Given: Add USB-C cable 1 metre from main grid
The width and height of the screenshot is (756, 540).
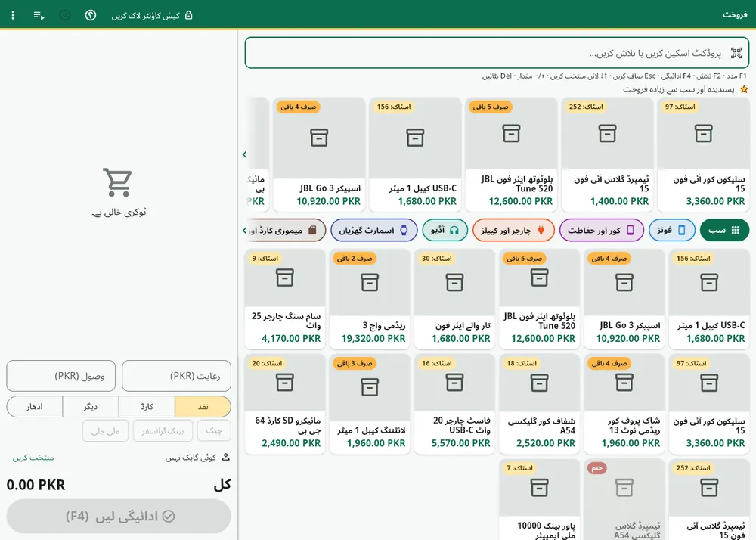Looking at the screenshot, I should coord(709,299).
